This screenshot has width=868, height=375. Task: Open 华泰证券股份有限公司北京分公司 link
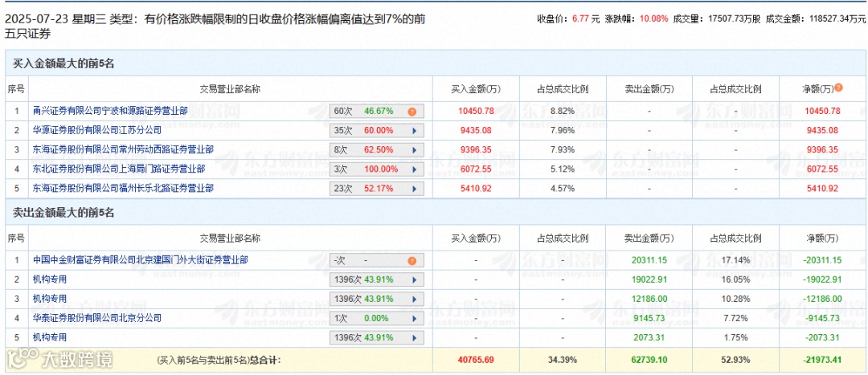tap(97, 318)
